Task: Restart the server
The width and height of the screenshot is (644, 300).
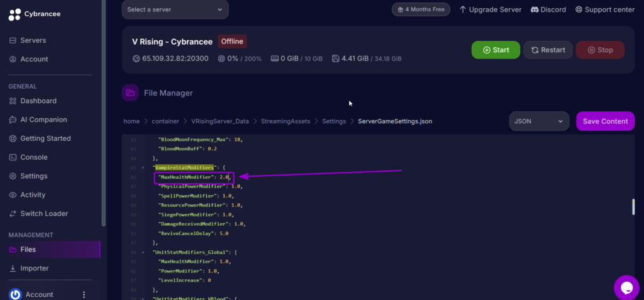Action: pyautogui.click(x=548, y=50)
